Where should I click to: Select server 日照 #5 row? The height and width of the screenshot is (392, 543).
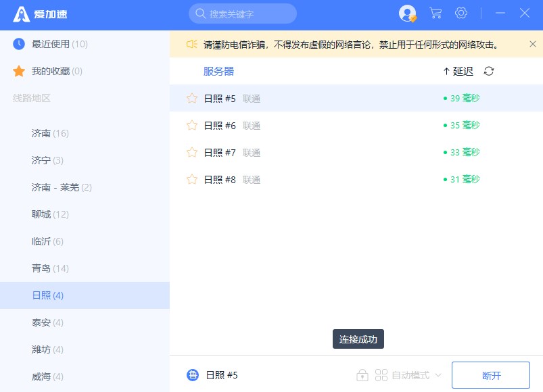[x=356, y=98]
